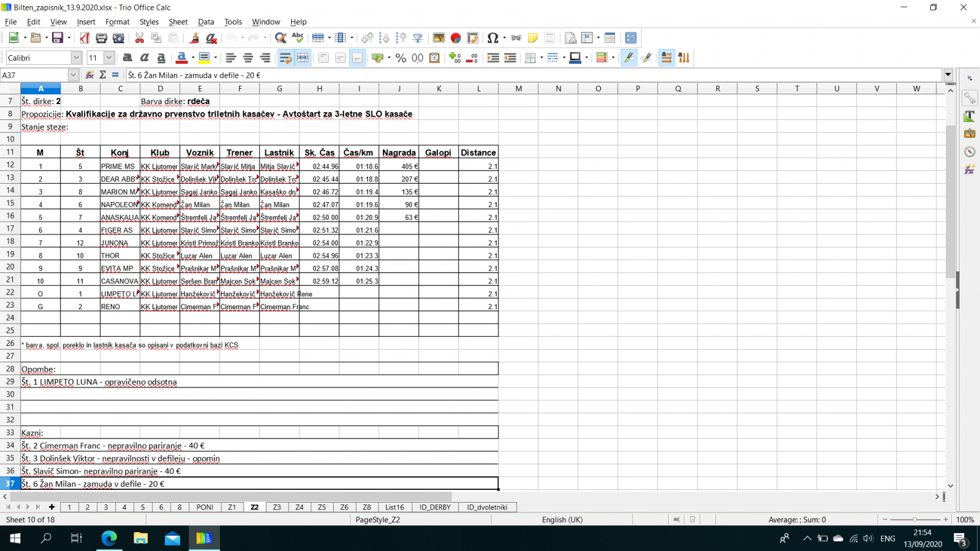Click the AutoFilter funnel icon

tap(418, 38)
